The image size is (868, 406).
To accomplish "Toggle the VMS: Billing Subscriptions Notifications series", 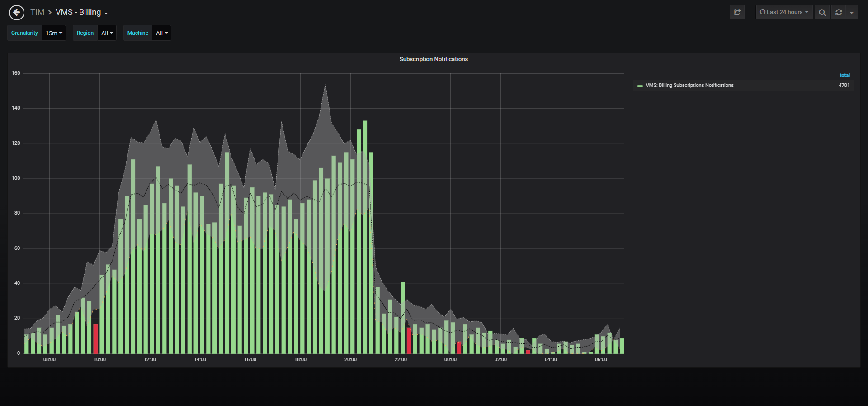I will coord(689,85).
